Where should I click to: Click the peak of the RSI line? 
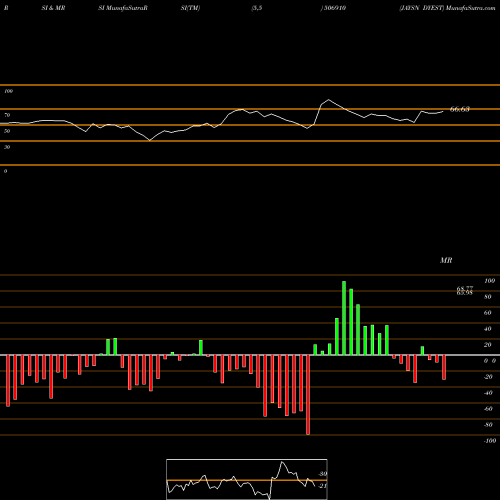[329, 100]
